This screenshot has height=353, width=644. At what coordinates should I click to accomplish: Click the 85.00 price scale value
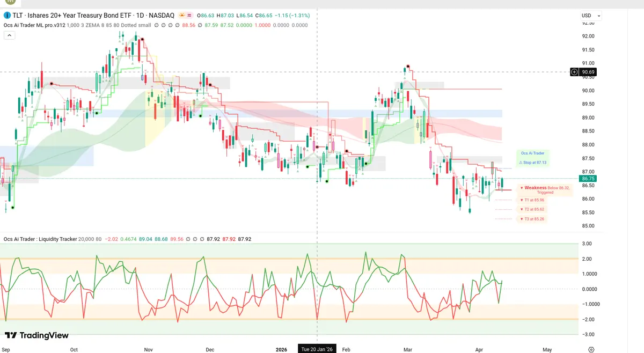coord(588,226)
